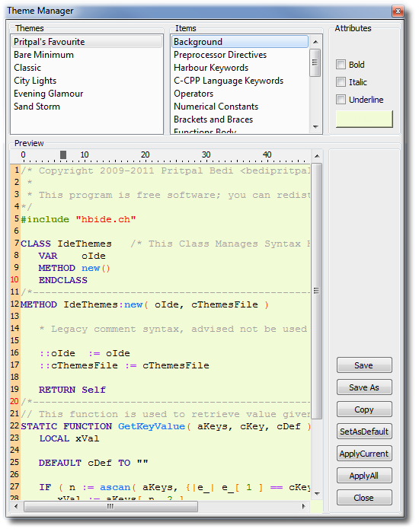Click the ApplyCurrent button
The image size is (419, 532).
[364, 454]
